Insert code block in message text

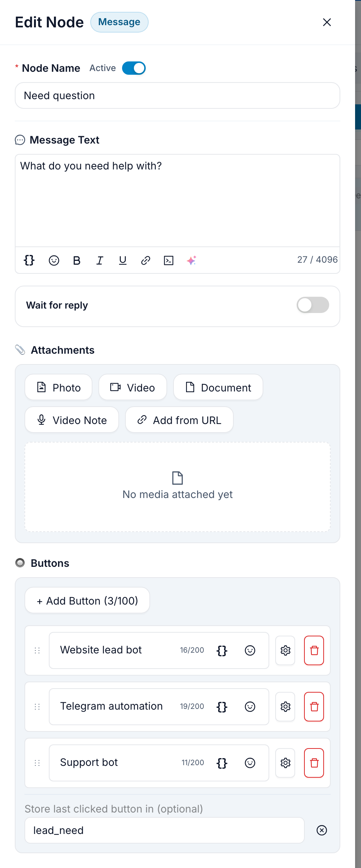tap(169, 260)
